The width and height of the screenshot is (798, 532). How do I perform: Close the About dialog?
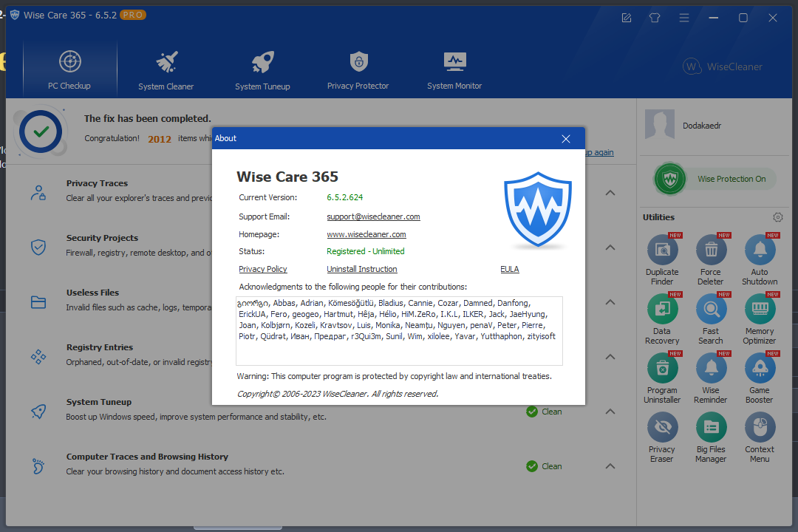(566, 138)
